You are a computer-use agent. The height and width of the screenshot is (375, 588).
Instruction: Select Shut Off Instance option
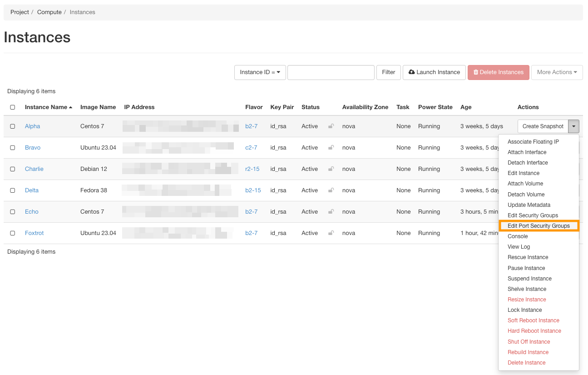point(529,342)
